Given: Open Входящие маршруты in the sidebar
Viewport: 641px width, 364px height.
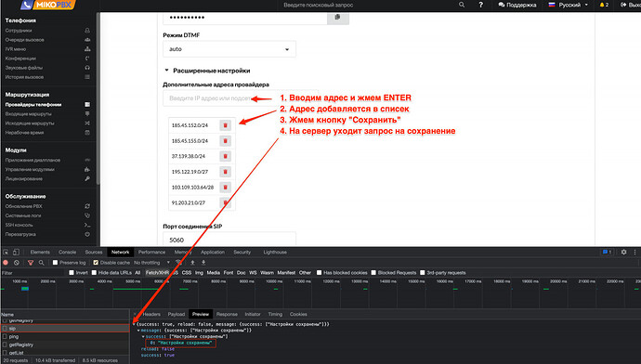Looking at the screenshot, I should [28, 114].
